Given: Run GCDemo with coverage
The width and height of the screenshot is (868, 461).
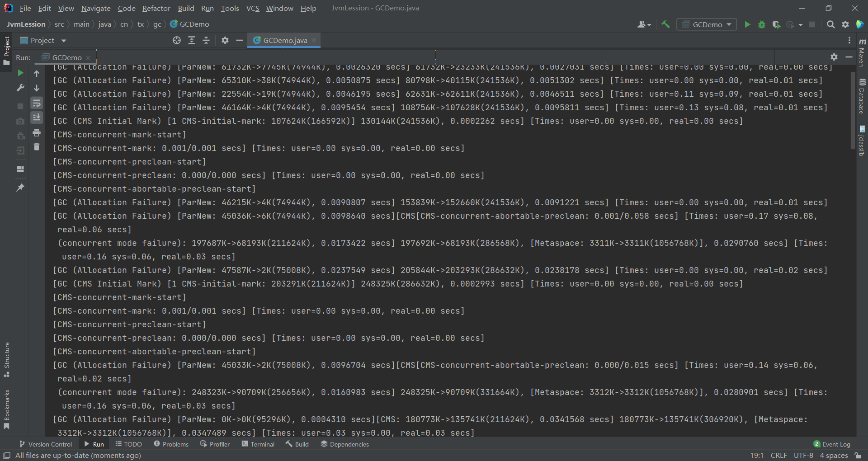Looking at the screenshot, I should [x=776, y=24].
